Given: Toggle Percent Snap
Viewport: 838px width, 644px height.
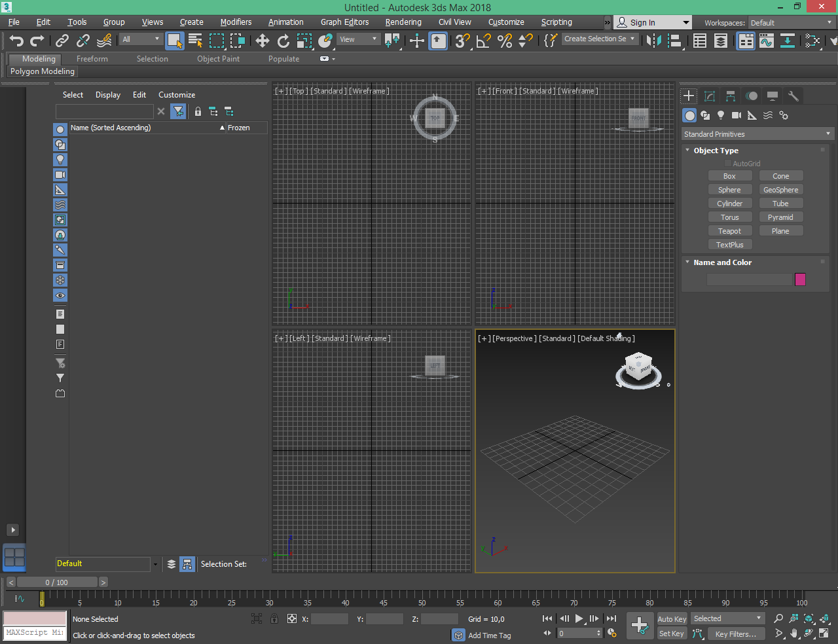Looking at the screenshot, I should pyautogui.click(x=505, y=41).
